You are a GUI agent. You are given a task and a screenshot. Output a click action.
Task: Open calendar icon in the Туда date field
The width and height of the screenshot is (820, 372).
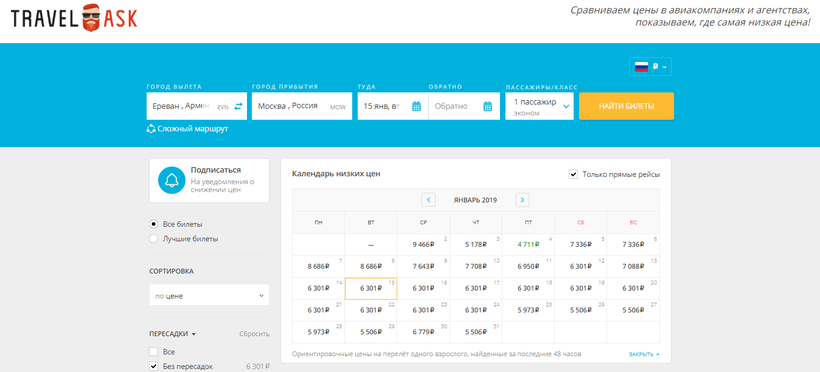tap(416, 106)
